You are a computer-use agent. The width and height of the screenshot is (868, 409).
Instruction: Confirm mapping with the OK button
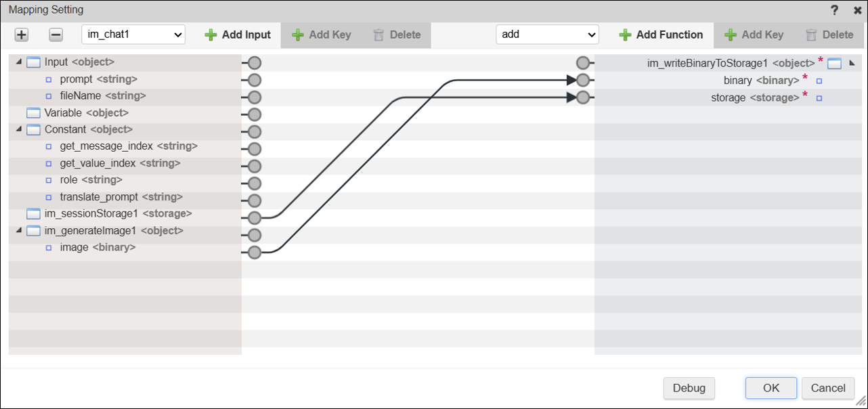[771, 388]
